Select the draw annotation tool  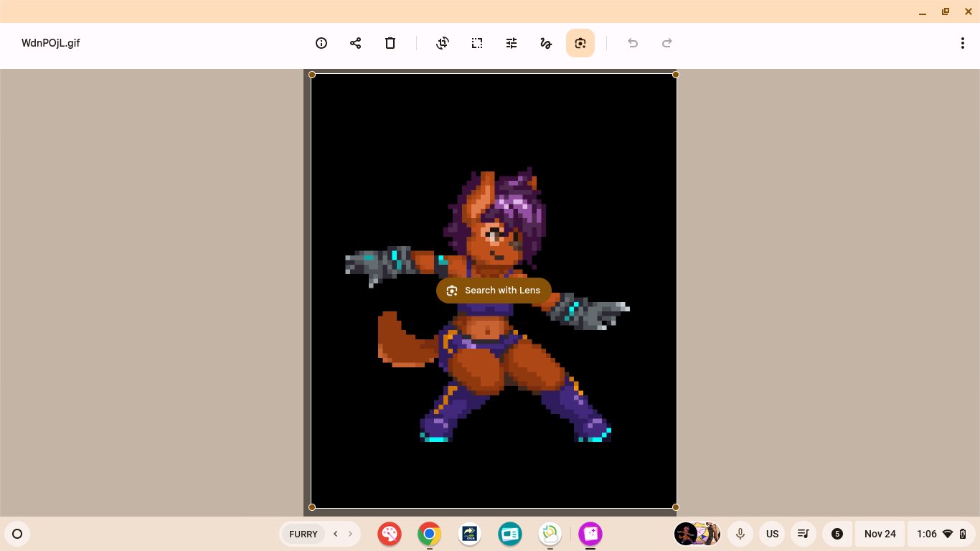(546, 43)
